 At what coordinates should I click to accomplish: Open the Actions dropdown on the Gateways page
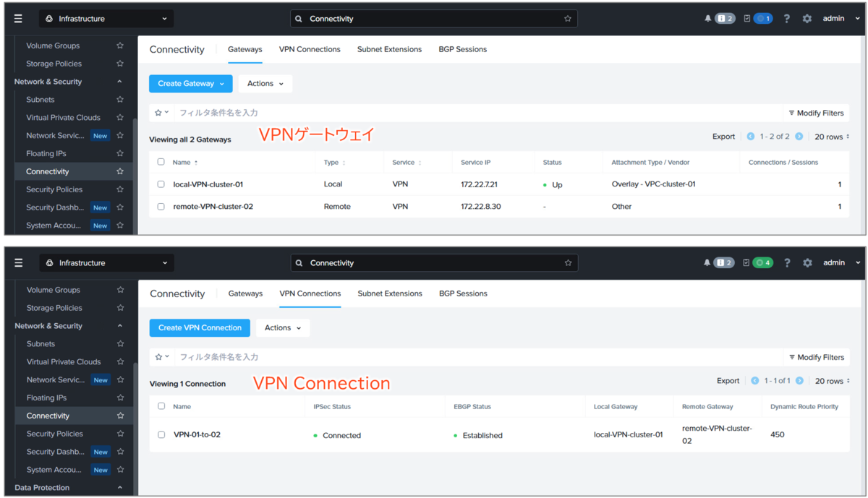(x=265, y=84)
